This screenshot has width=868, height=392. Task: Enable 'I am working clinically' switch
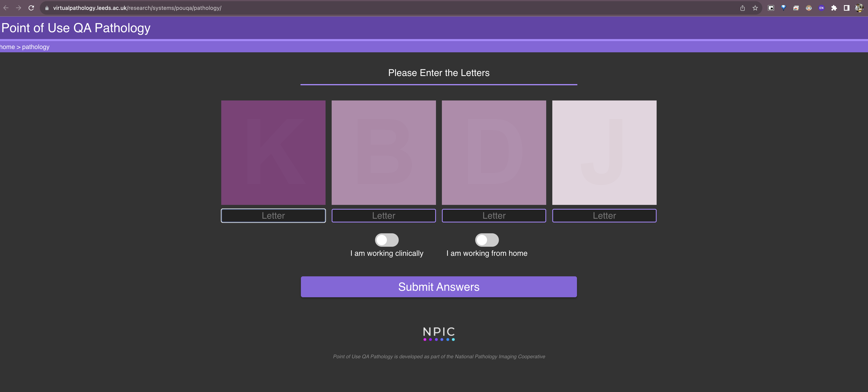click(387, 240)
